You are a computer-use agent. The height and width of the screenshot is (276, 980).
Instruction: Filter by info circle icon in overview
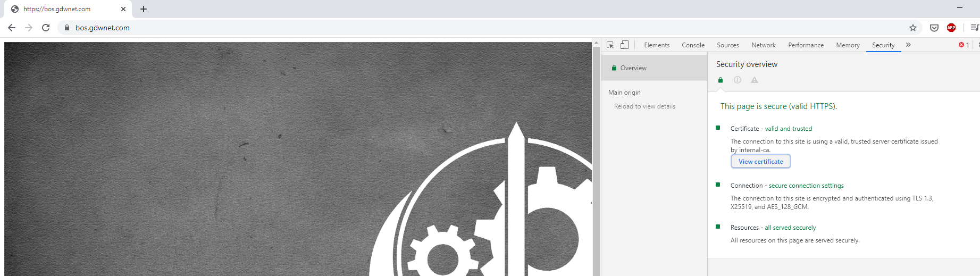(x=738, y=80)
